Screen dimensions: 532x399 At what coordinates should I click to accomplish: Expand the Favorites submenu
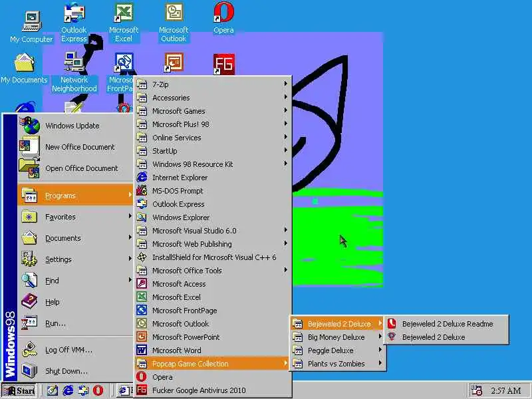tap(75, 217)
